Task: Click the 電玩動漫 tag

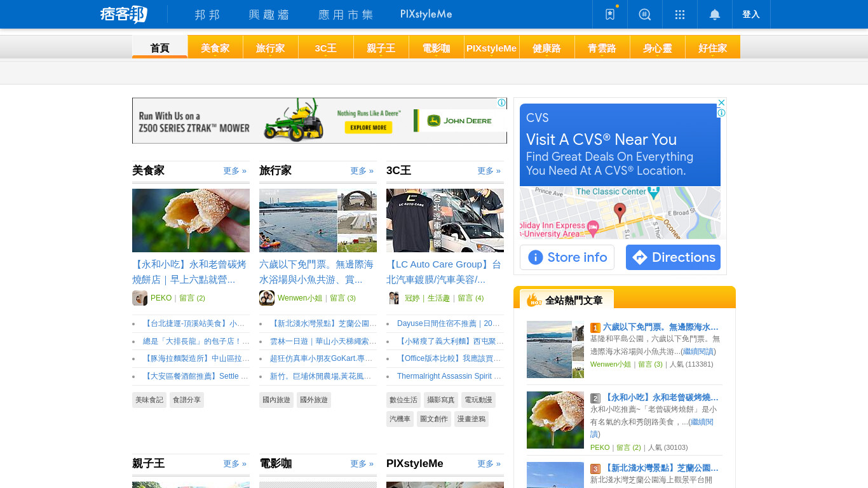Action: 478,400
